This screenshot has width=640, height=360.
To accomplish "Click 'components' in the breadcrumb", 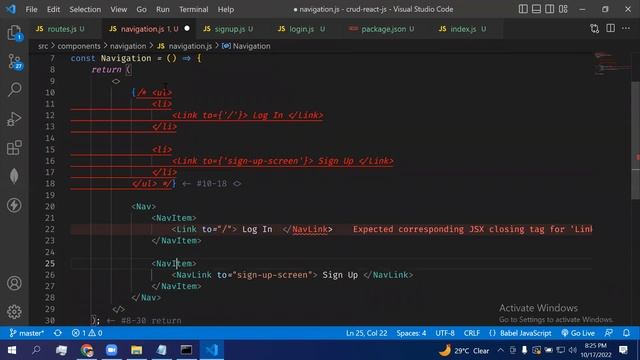I will [x=79, y=46].
